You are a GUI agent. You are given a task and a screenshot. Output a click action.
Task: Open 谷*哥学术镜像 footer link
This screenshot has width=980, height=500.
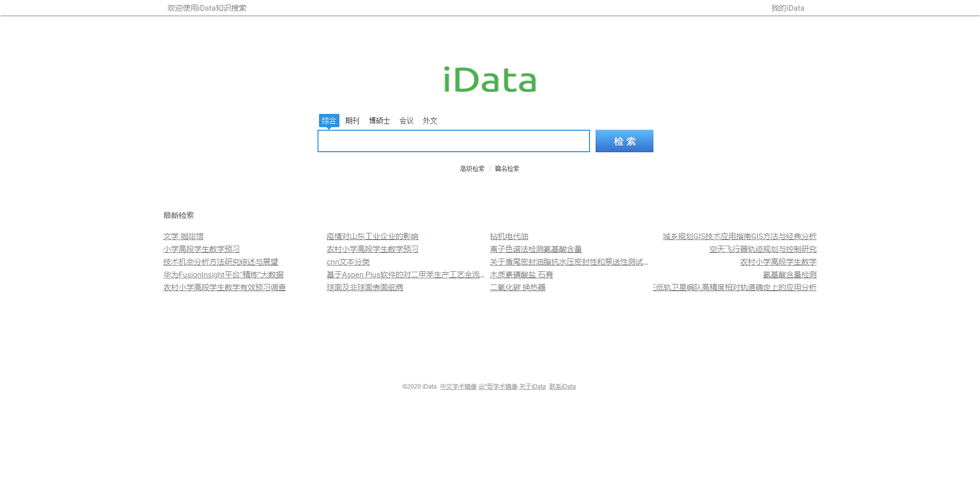498,387
